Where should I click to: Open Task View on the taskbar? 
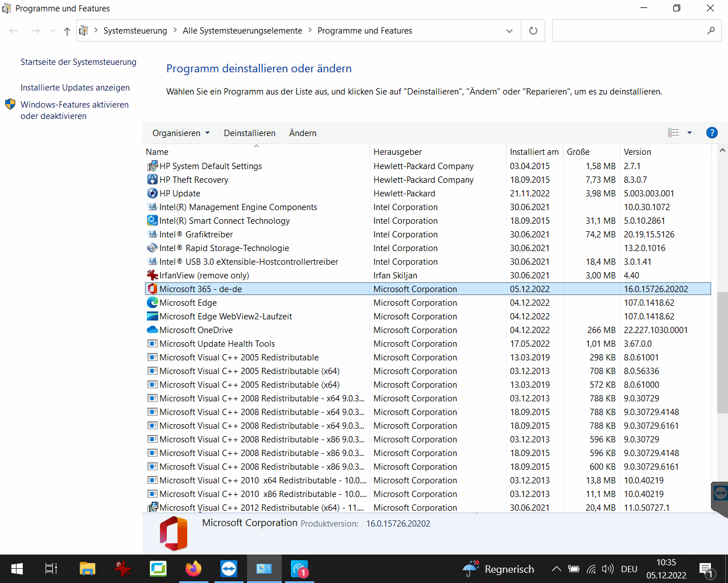click(x=51, y=569)
